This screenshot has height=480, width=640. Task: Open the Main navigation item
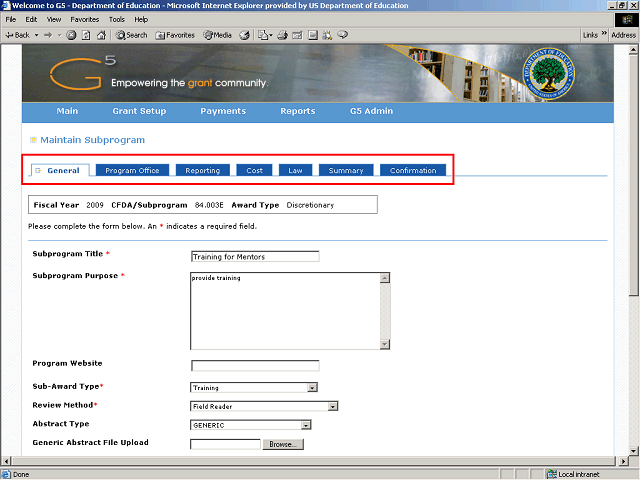[67, 111]
